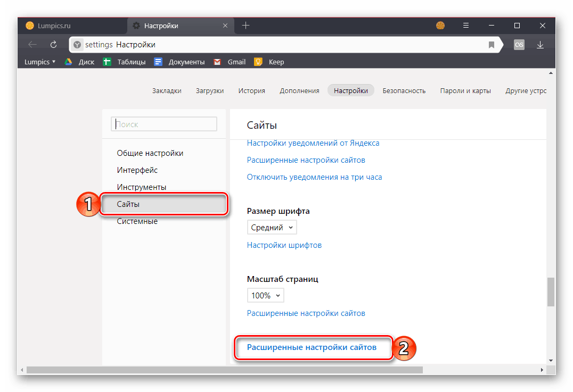Click the back navigation arrow
Image resolution: width=573 pixels, height=392 pixels.
click(32, 45)
